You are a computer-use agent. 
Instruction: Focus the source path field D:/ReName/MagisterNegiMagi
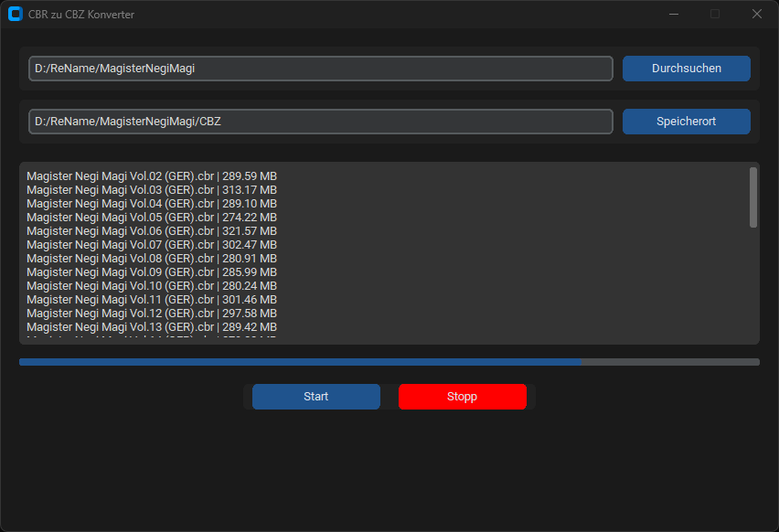(321, 69)
